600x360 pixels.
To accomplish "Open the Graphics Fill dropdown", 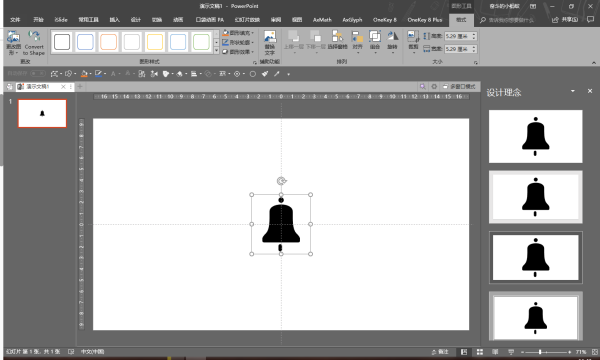I will point(238,33).
